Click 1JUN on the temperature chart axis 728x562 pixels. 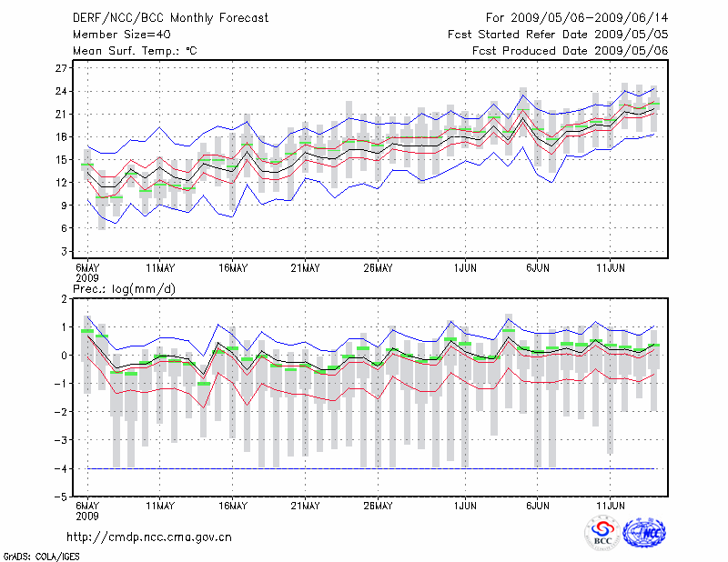(465, 268)
